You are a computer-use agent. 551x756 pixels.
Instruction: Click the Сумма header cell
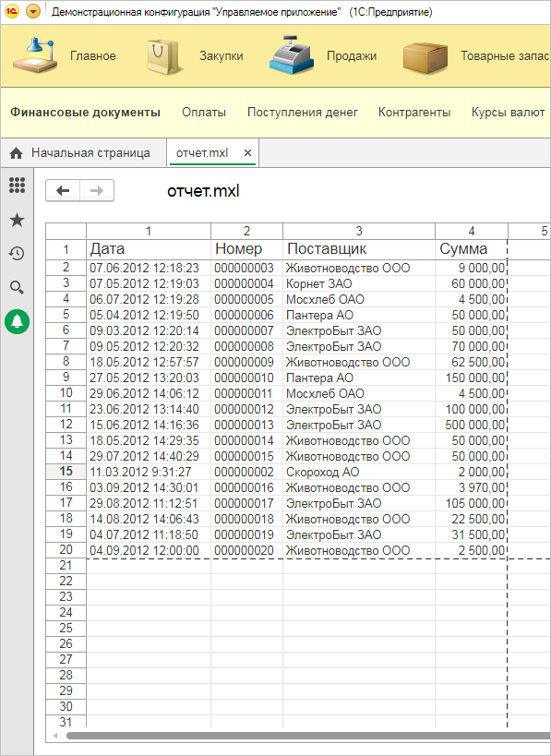[x=472, y=249]
